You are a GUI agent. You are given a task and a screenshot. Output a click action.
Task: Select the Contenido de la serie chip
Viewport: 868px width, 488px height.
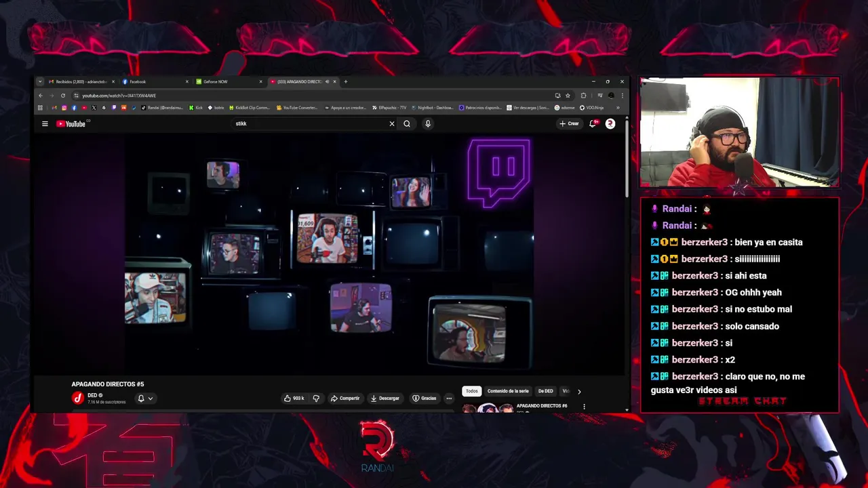click(508, 391)
